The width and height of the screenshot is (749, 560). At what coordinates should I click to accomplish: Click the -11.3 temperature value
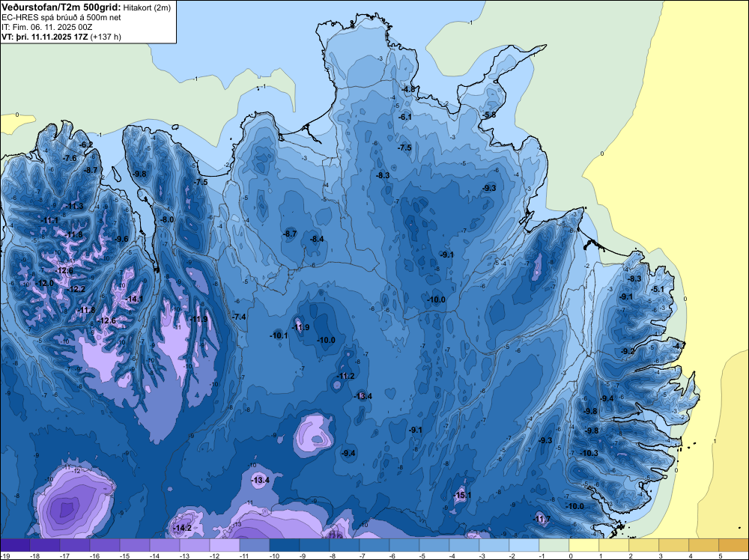coord(74,206)
